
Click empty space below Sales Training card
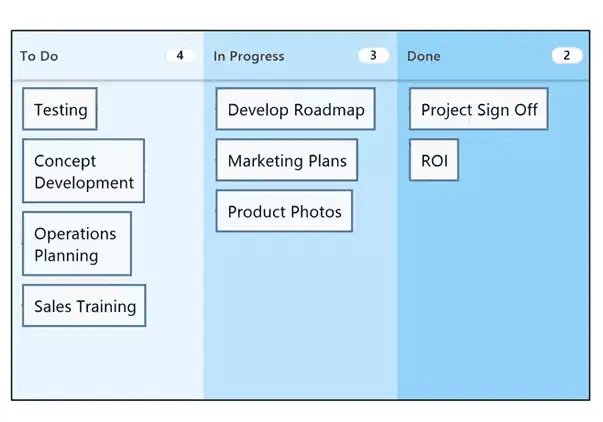(106, 362)
